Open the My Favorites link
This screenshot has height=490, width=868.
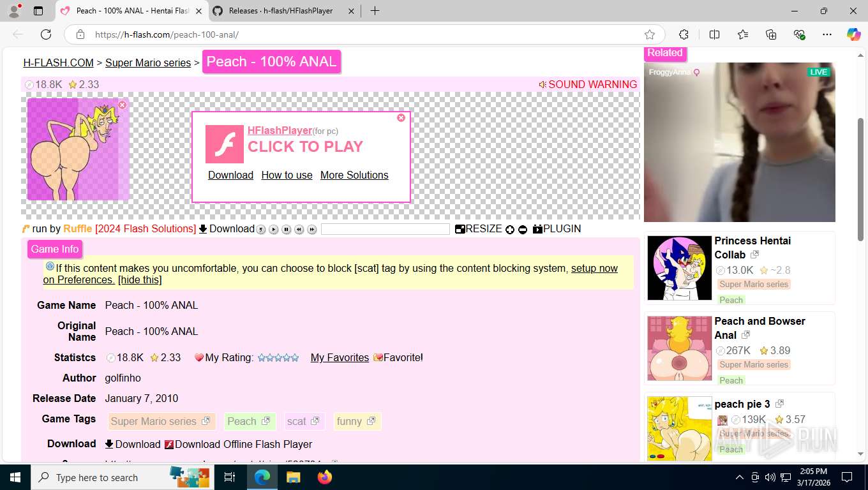point(340,357)
